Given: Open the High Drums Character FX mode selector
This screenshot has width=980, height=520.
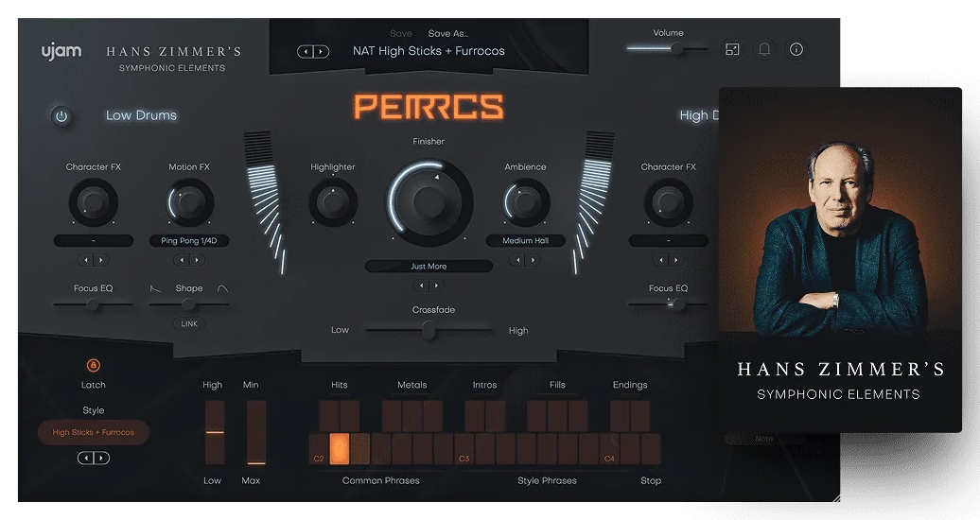Looking at the screenshot, I should (x=668, y=241).
